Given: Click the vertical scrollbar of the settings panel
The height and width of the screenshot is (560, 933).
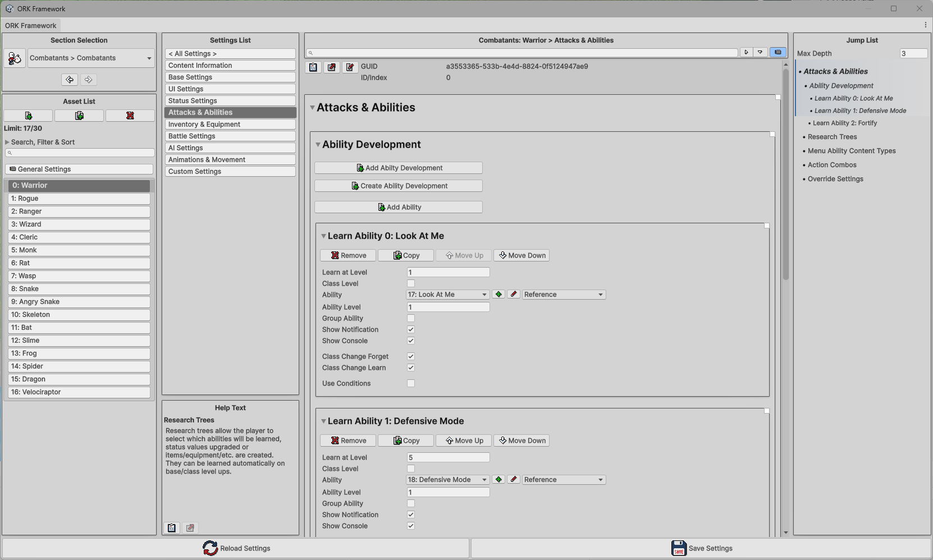Looking at the screenshot, I should click(x=786, y=174).
